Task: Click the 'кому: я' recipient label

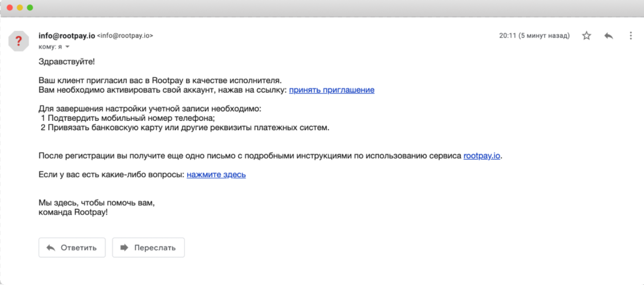Action: (x=50, y=47)
